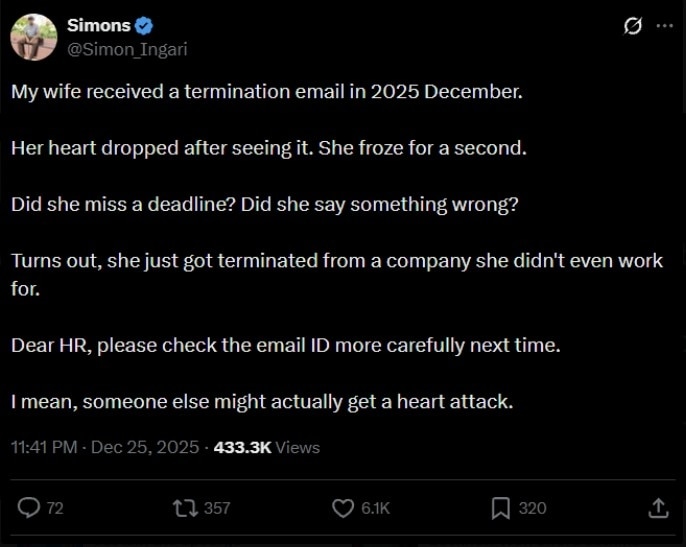The width and height of the screenshot is (686, 547).
Task: Click the 11:41 PM · Dec 25, 2025 timestamp
Action: (103, 447)
